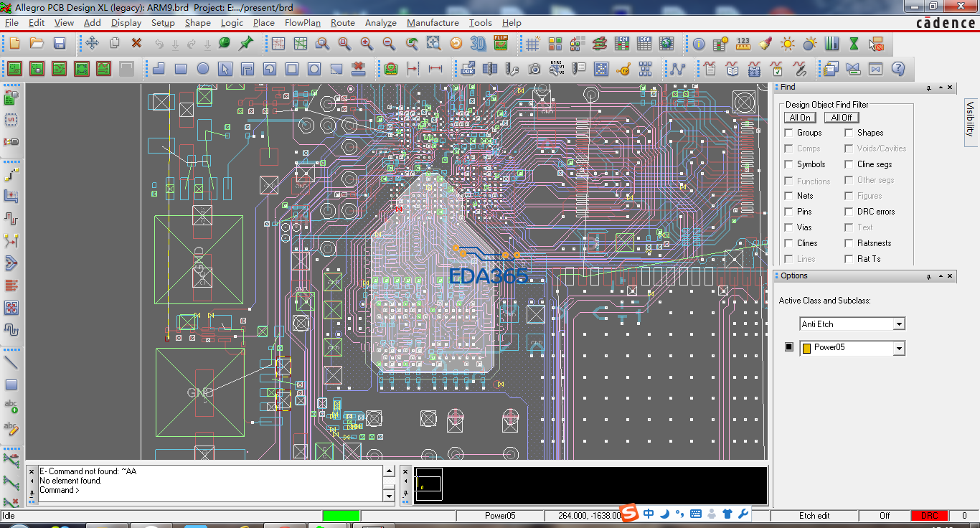Click the Zoom In magnifier icon
Viewport: 980px width, 528px height.
(367, 44)
